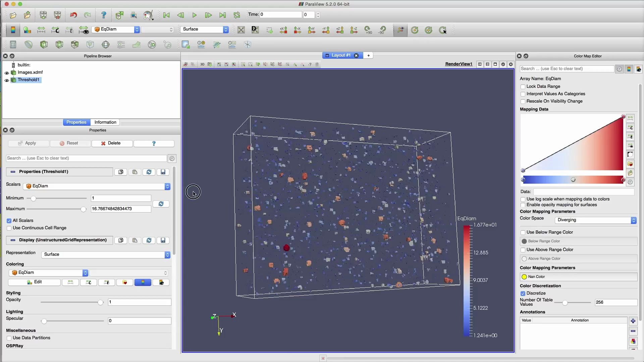Click the Color Map Editor search field
This screenshot has height=362, width=644.
click(x=567, y=68)
